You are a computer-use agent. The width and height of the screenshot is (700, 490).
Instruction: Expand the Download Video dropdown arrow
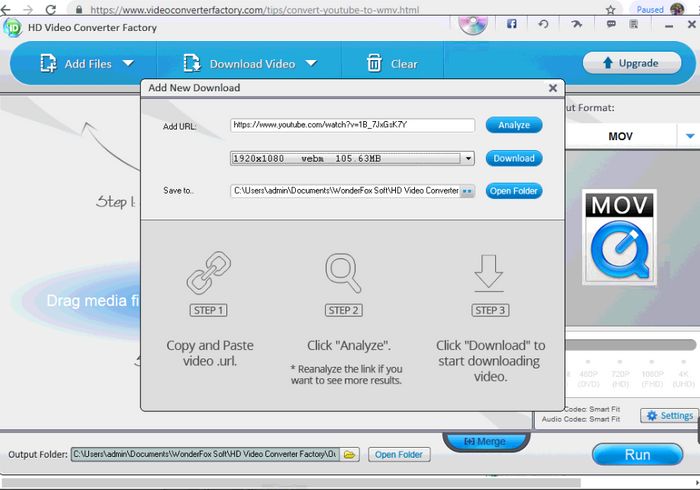tap(311, 63)
